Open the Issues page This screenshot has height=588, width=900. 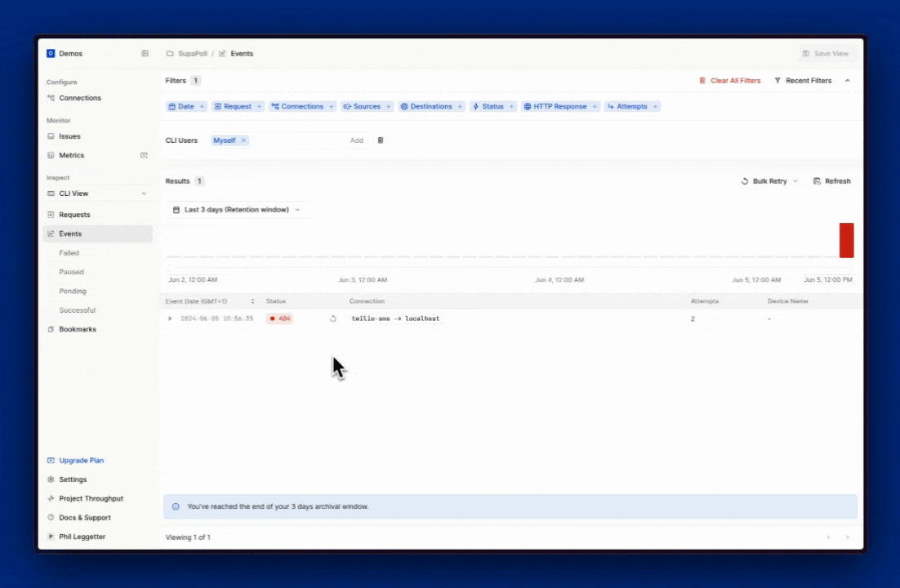[x=69, y=136]
